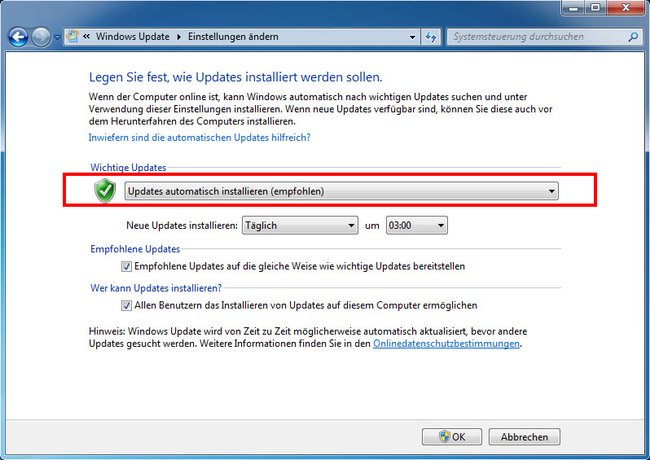
Task: Click the OK button
Action: pyautogui.click(x=452, y=437)
